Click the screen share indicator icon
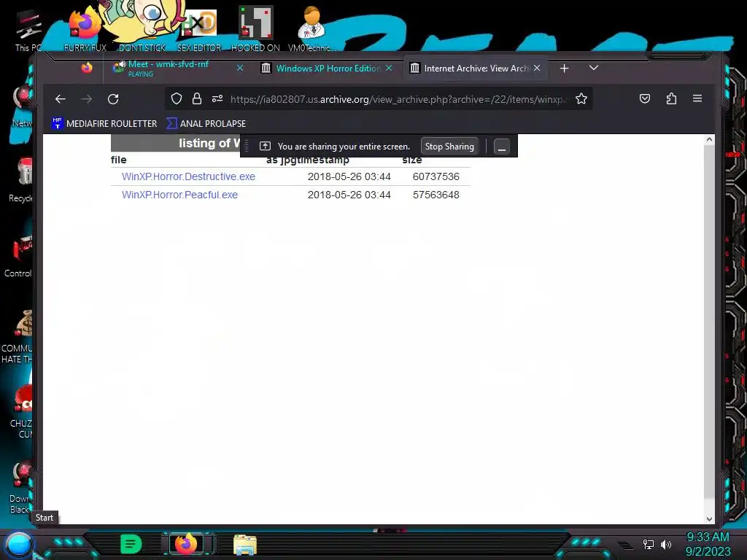This screenshot has height=560, width=747. pos(265,146)
